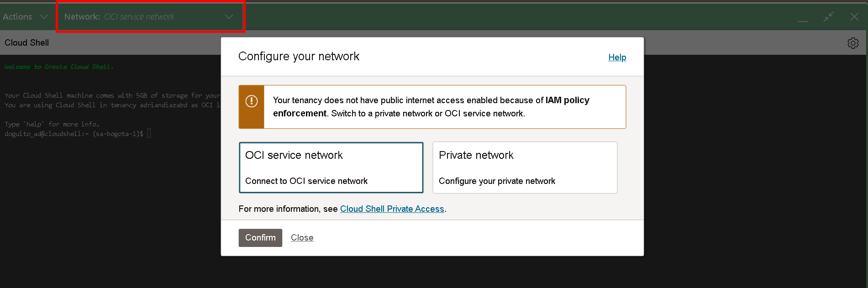Click the restore-size arrows icon
Image resolution: width=868 pixels, height=288 pixels.
[828, 17]
